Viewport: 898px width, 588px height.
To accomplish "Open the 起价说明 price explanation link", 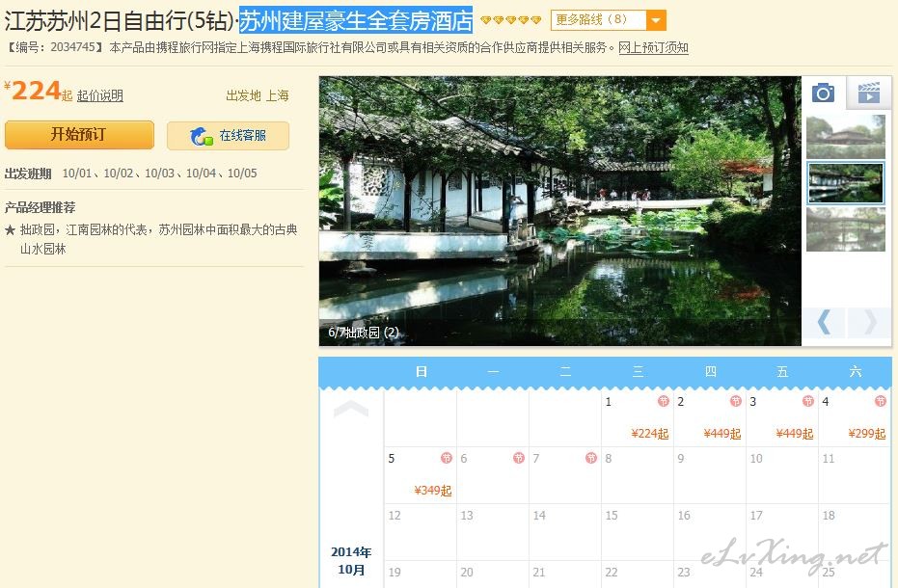I will click(100, 95).
